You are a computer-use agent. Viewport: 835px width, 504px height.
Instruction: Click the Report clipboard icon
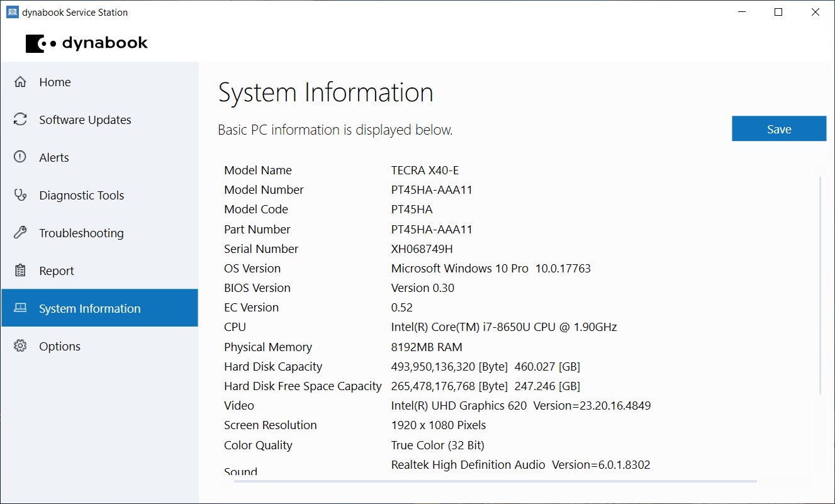[20, 271]
